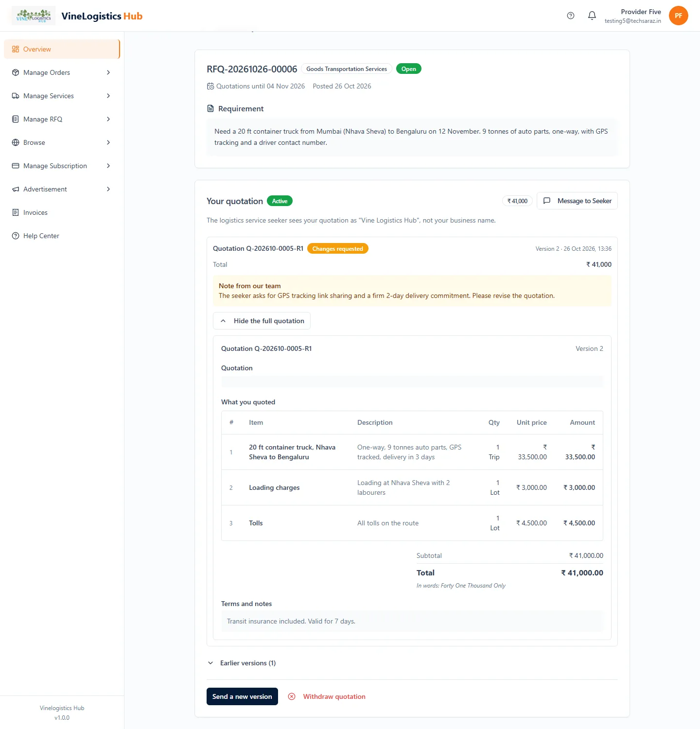Click the Browse globe icon
This screenshot has height=729, width=700.
(16, 142)
